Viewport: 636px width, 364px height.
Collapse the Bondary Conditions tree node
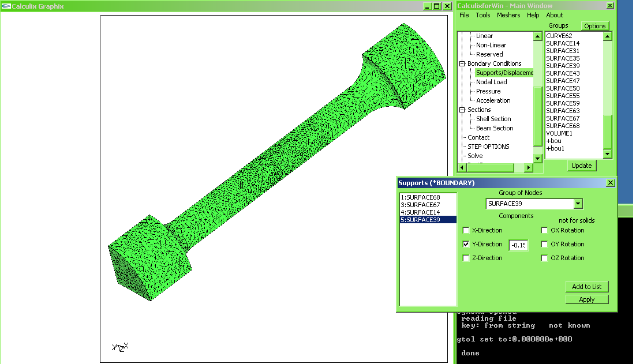(x=462, y=64)
